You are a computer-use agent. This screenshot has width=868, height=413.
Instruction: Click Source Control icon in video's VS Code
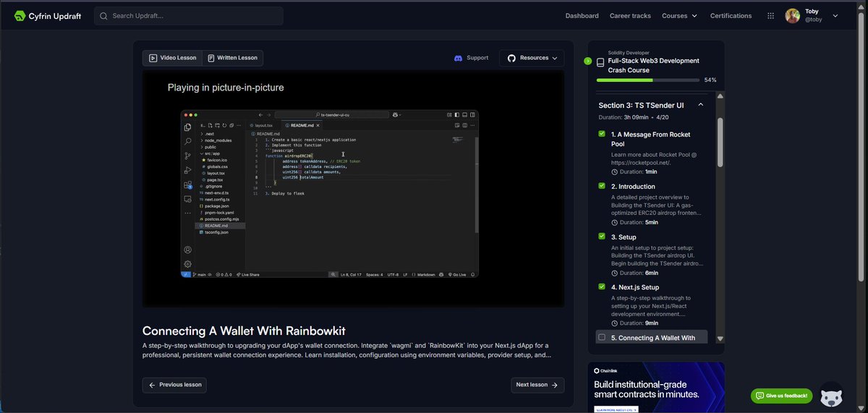[x=187, y=156]
